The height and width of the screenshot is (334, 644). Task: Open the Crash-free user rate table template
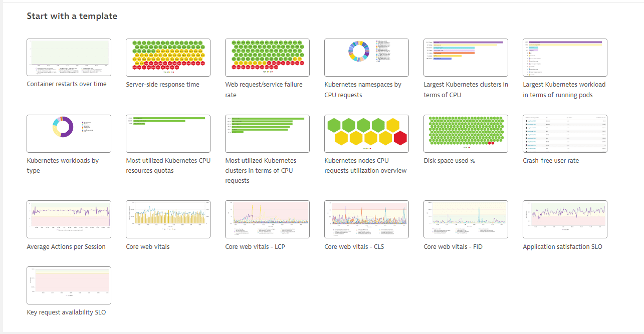(x=565, y=134)
